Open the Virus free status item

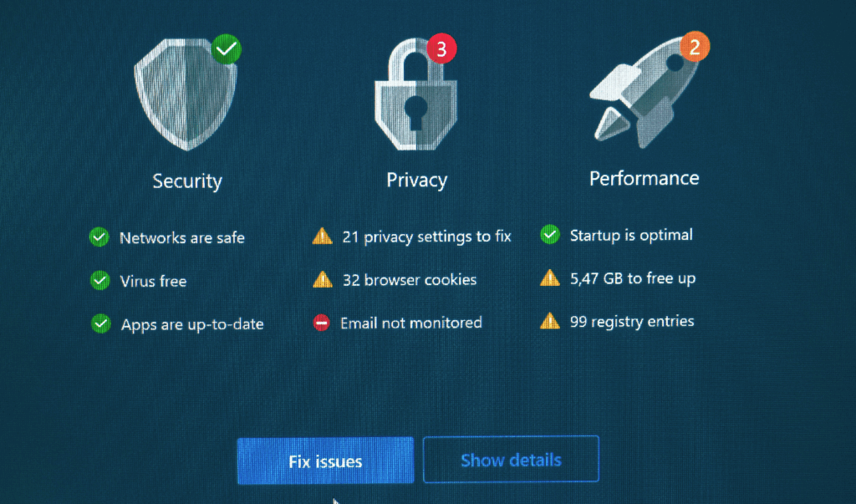pyautogui.click(x=153, y=282)
